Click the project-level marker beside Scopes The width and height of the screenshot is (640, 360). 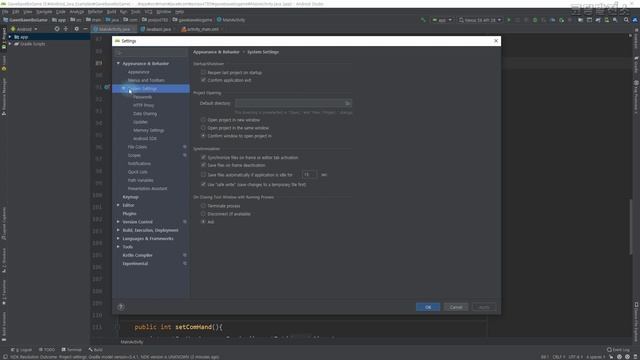(x=184, y=155)
